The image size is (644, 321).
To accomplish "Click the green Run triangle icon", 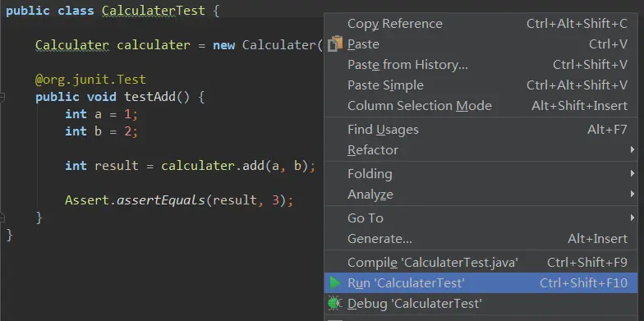I will pos(335,282).
